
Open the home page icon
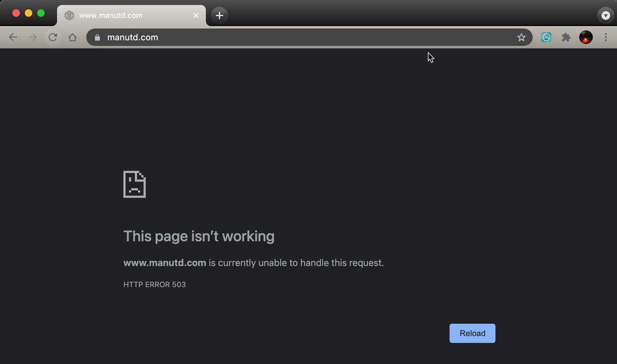(x=72, y=37)
